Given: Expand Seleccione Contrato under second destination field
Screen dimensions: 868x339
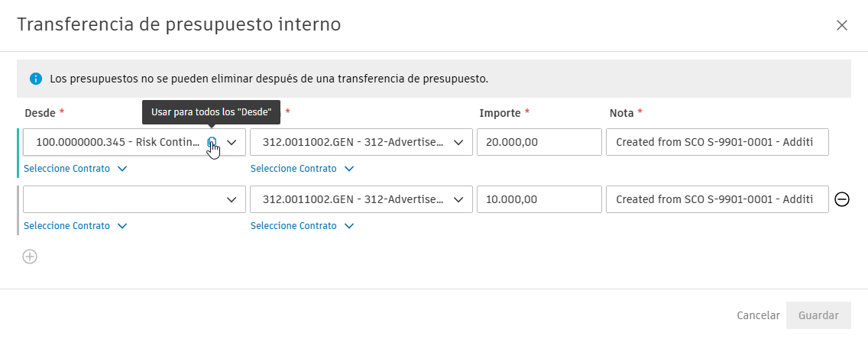Looking at the screenshot, I should click(x=302, y=225).
